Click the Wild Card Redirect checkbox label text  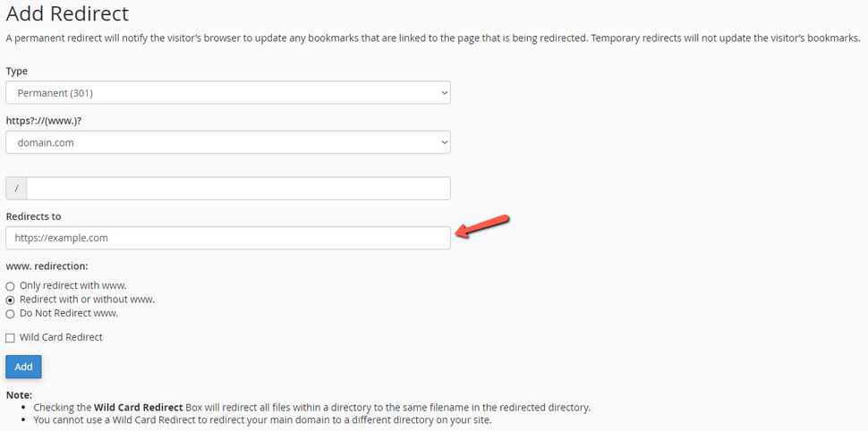click(61, 337)
